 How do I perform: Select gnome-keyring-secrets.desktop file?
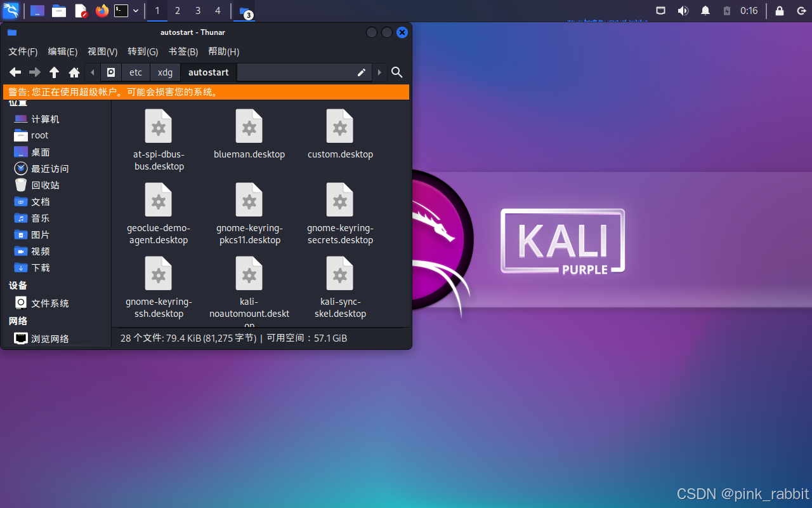[340, 214]
